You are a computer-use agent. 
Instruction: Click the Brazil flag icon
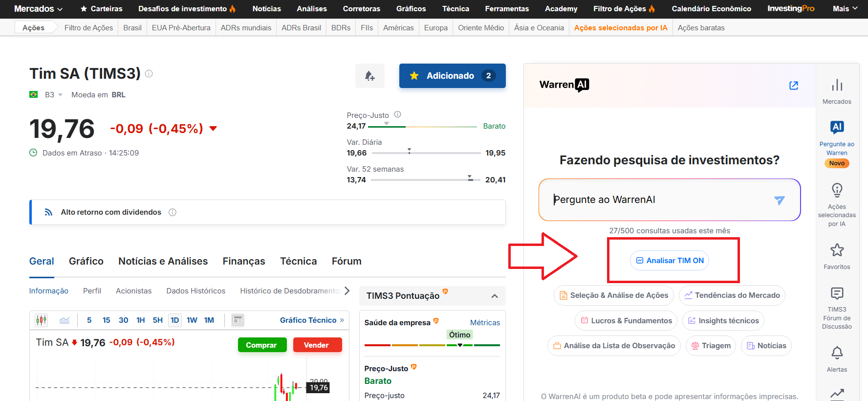[34, 94]
